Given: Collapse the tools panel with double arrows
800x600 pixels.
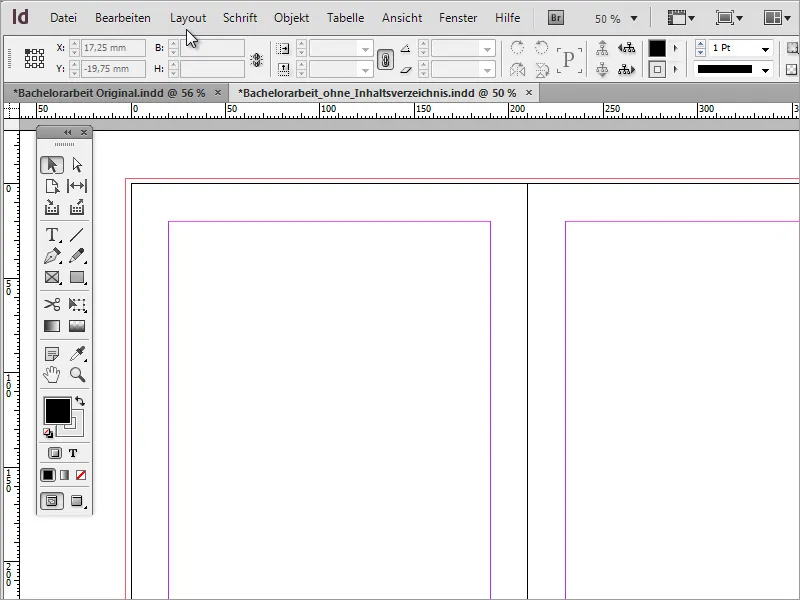Looking at the screenshot, I should pos(68,133).
